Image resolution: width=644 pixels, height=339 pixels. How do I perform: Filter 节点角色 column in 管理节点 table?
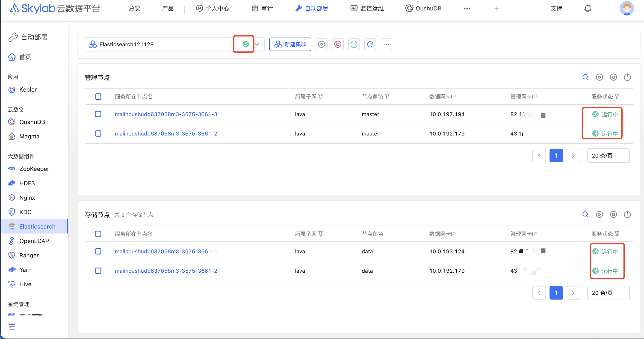pyautogui.click(x=387, y=97)
